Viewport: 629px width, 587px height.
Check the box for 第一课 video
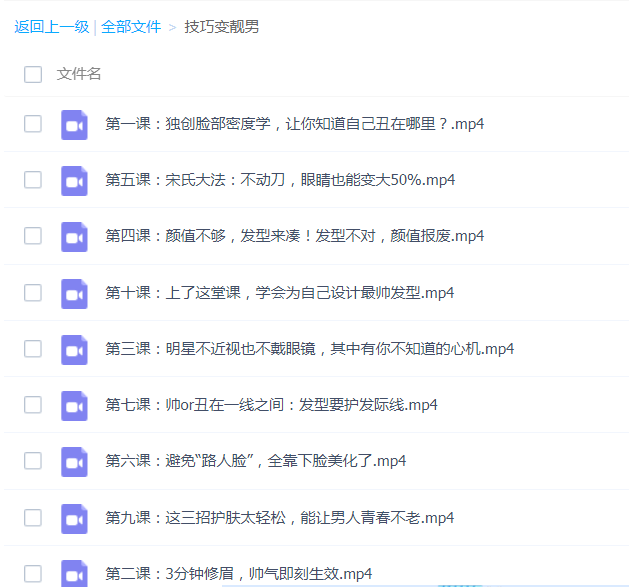tap(33, 124)
